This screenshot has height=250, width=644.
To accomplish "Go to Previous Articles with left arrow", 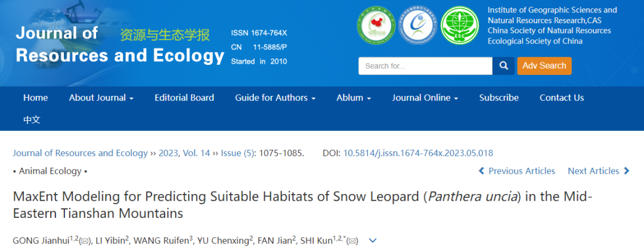I will point(516,171).
